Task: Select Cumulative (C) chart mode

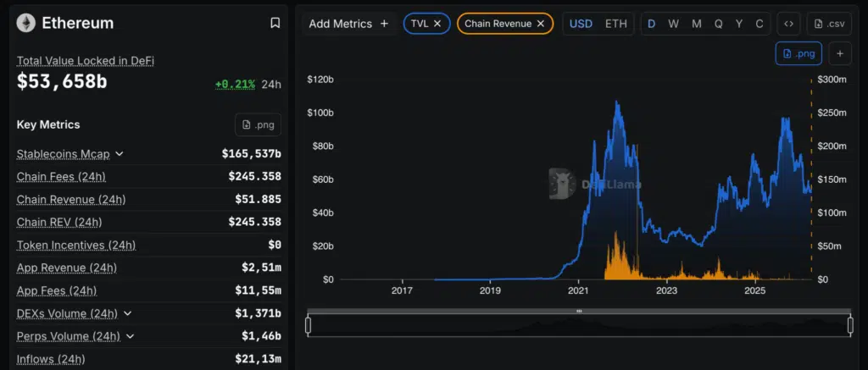Action: [x=759, y=24]
